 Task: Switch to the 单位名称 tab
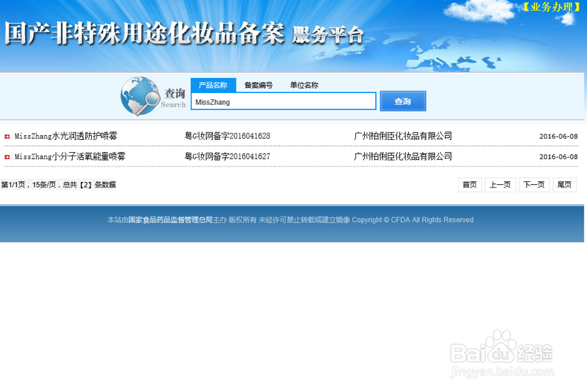tap(304, 85)
